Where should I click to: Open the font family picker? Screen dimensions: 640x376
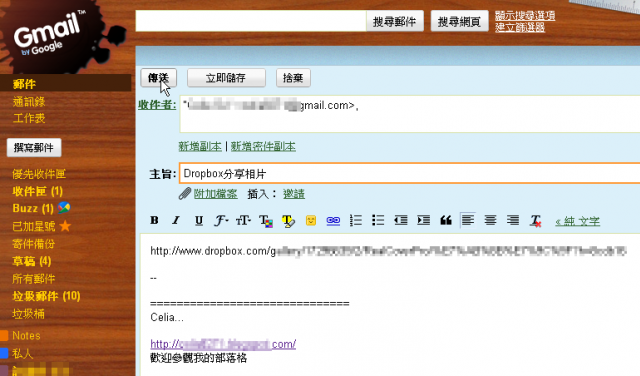pyautogui.click(x=221, y=221)
